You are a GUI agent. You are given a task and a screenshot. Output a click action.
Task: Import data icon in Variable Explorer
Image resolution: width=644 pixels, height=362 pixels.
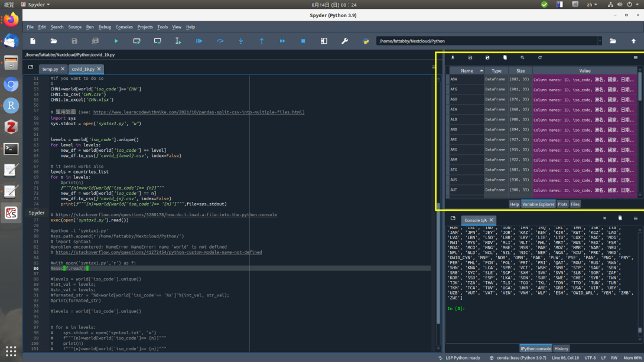click(x=453, y=58)
